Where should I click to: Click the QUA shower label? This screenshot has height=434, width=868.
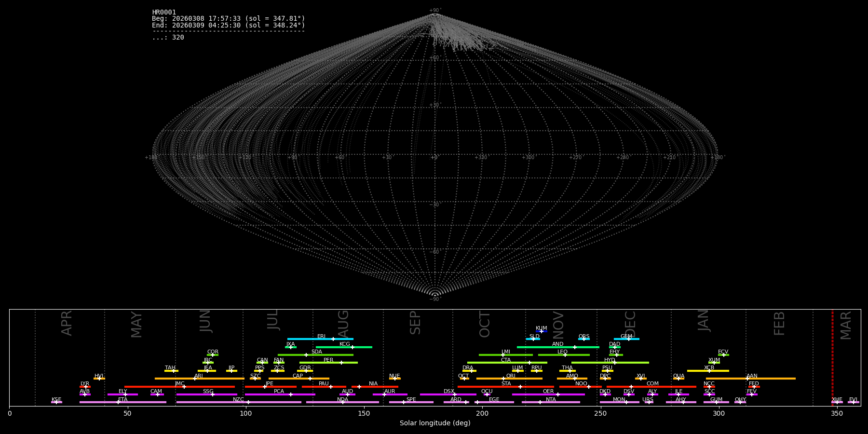click(x=678, y=376)
